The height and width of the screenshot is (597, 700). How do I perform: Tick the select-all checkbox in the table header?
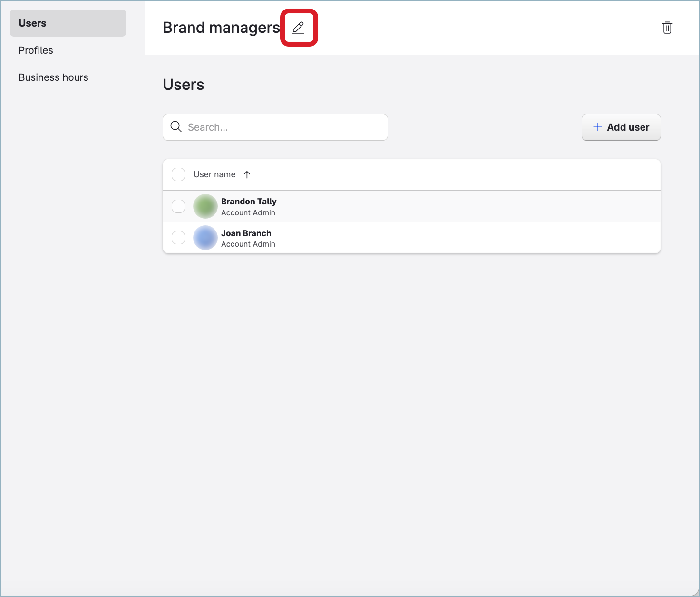click(178, 174)
